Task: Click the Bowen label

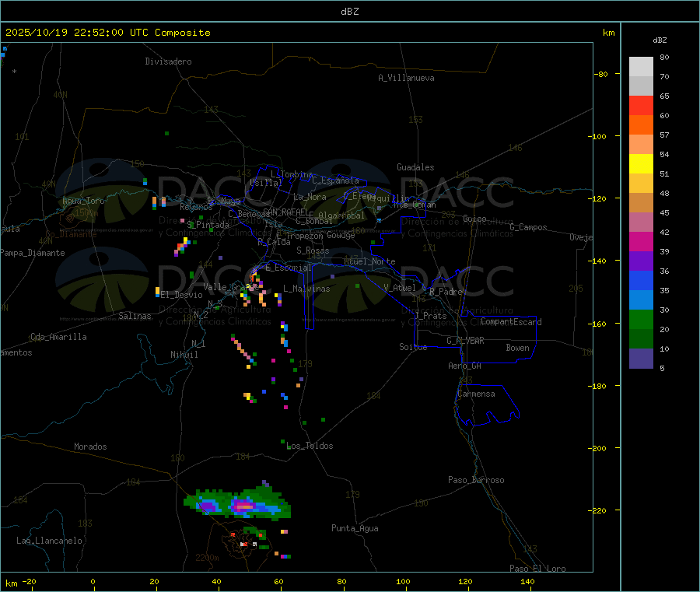Action: click(518, 348)
